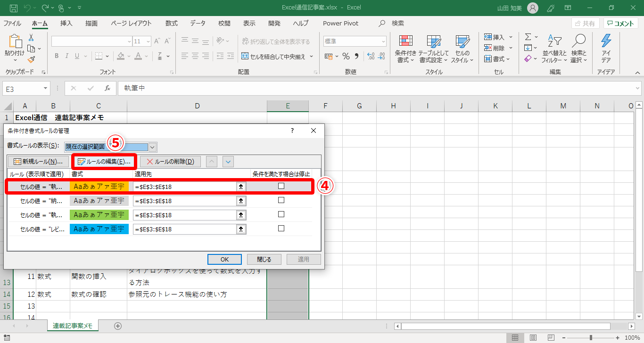Click the New Rule (新規ルール) button
Screen dimensions: 644x343
38,162
